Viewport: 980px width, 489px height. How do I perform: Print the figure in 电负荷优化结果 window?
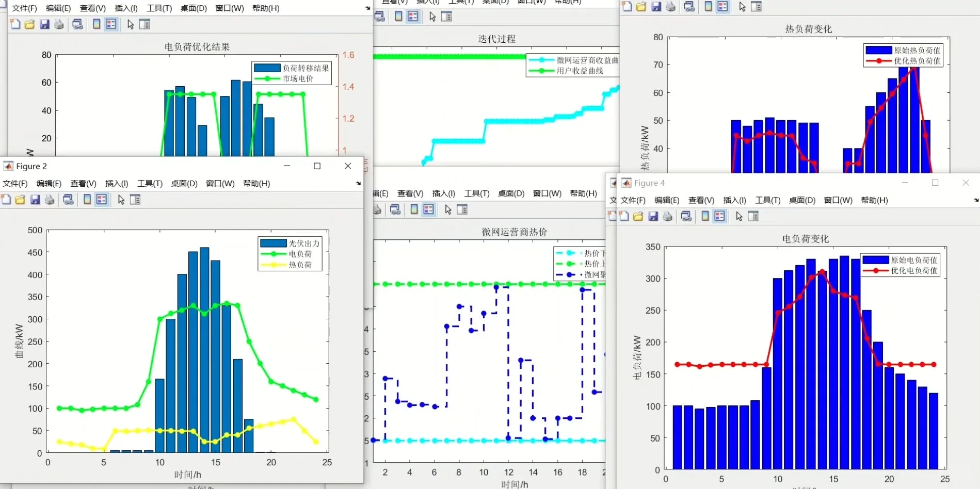click(59, 24)
